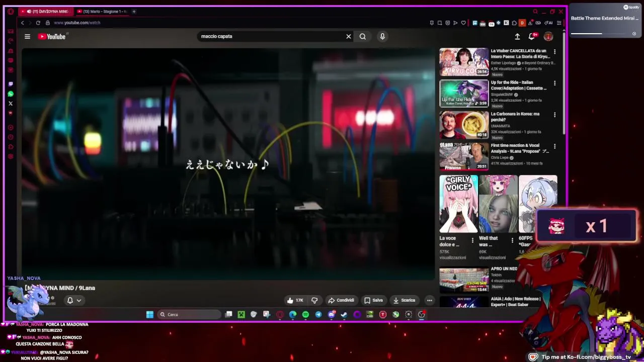
Task: Click the Scarica download button
Action: pyautogui.click(x=404, y=300)
